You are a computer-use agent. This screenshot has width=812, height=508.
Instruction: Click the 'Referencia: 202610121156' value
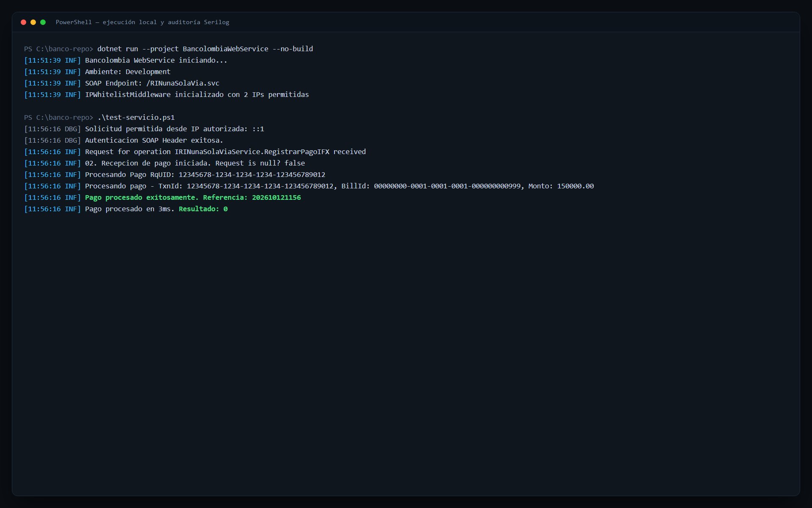coord(252,197)
